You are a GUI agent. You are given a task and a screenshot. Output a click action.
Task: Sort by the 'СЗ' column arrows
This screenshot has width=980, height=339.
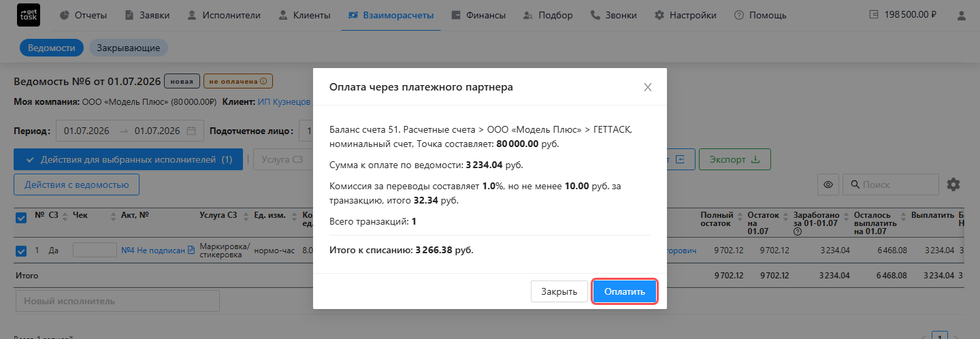pos(65,216)
